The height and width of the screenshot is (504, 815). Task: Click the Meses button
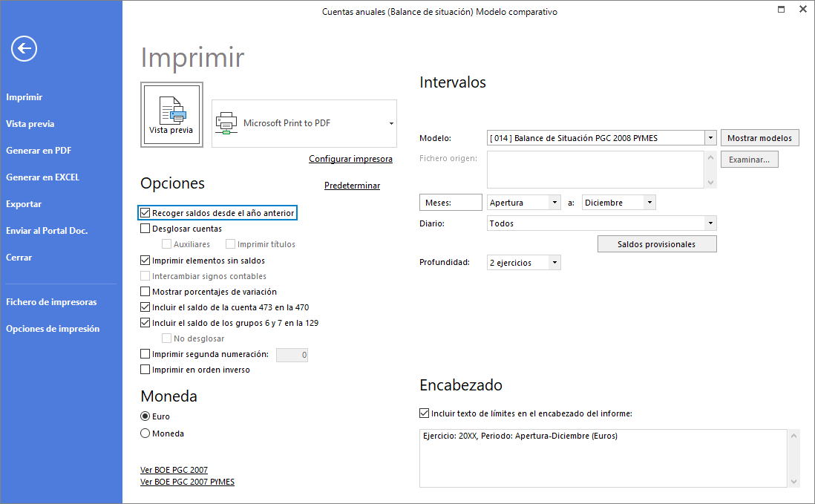[451, 203]
